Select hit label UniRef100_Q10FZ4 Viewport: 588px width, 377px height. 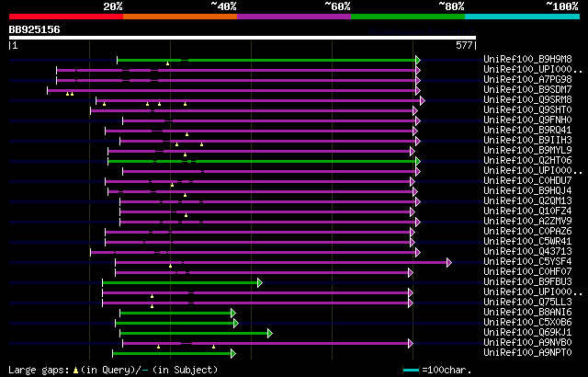(527, 211)
